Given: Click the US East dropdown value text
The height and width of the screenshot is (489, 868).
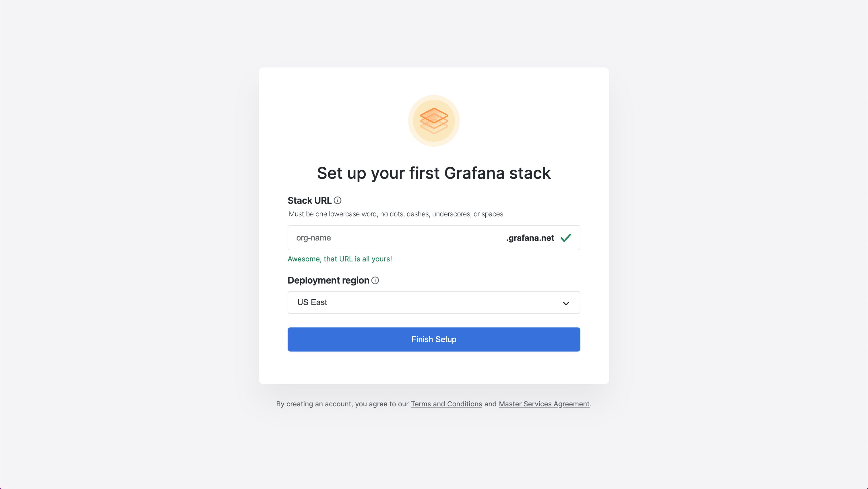Looking at the screenshot, I should [x=312, y=302].
